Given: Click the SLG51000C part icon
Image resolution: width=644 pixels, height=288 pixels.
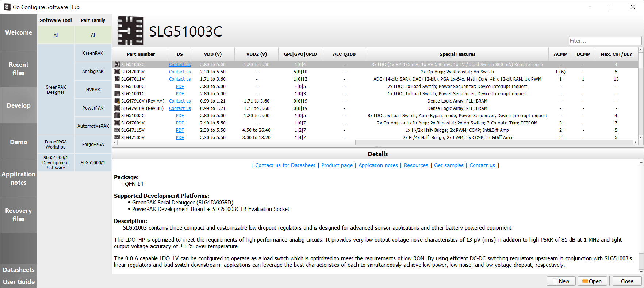Looking at the screenshot, I should click(x=117, y=87).
